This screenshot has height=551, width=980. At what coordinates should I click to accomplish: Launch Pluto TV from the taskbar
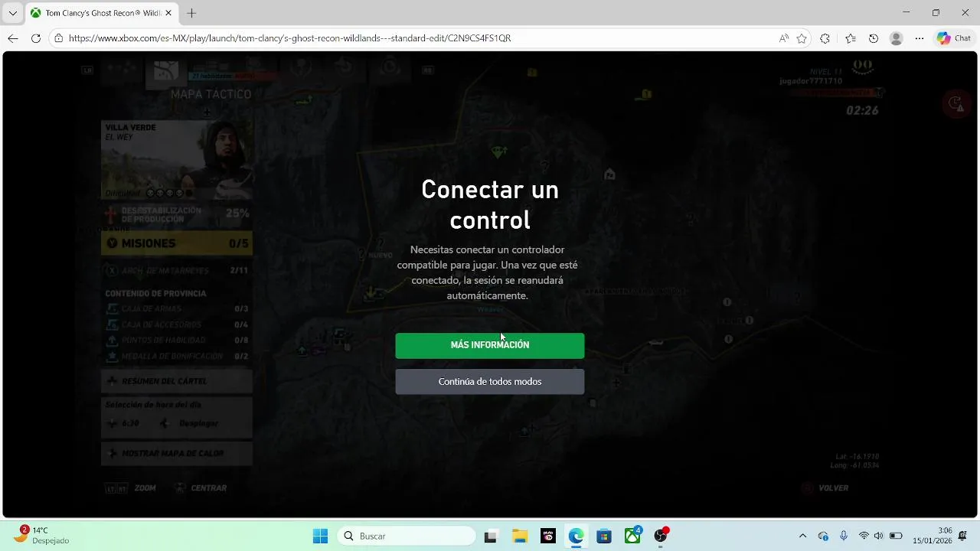548,536
